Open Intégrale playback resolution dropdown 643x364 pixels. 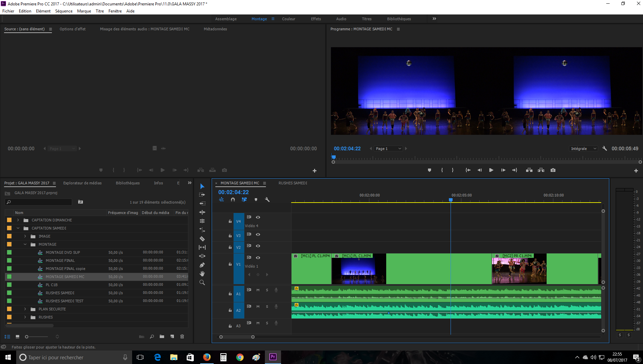tap(584, 149)
